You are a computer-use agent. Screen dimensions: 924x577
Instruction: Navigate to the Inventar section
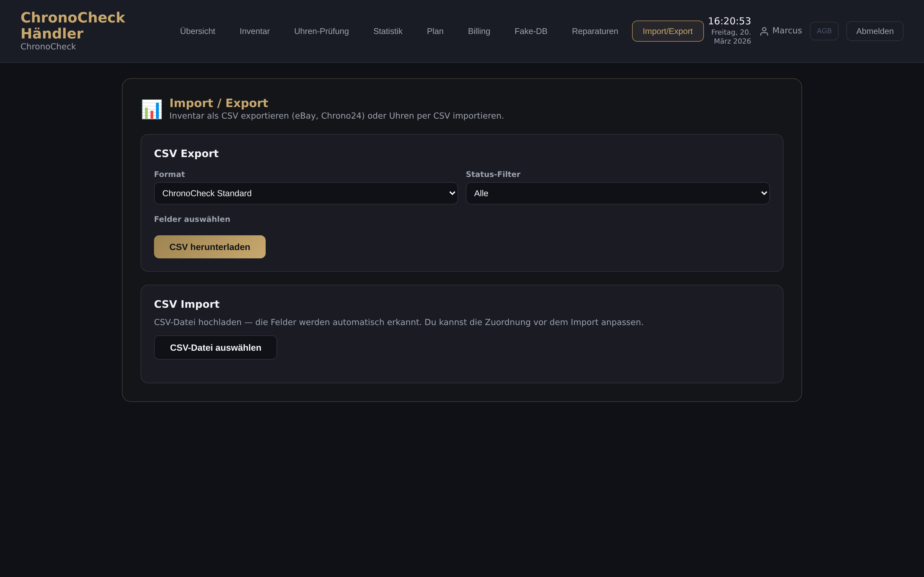pyautogui.click(x=254, y=31)
